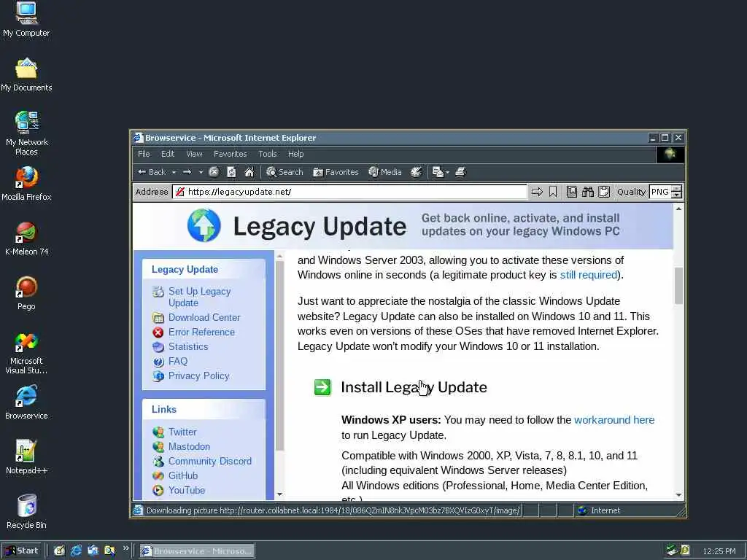Click the page scroll down arrow
This screenshot has width=747, height=560.
click(678, 495)
